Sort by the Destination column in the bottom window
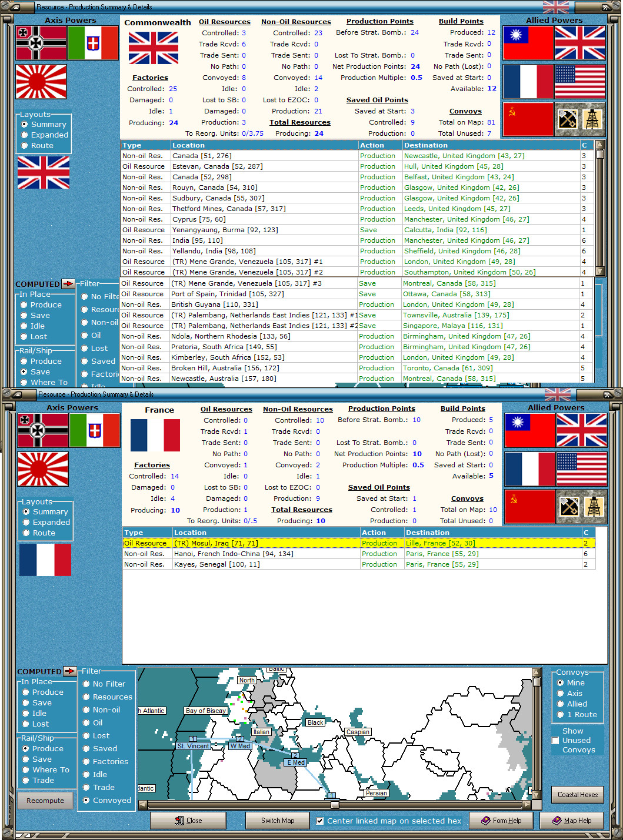Viewport: 623px width, 840px height. pos(492,533)
